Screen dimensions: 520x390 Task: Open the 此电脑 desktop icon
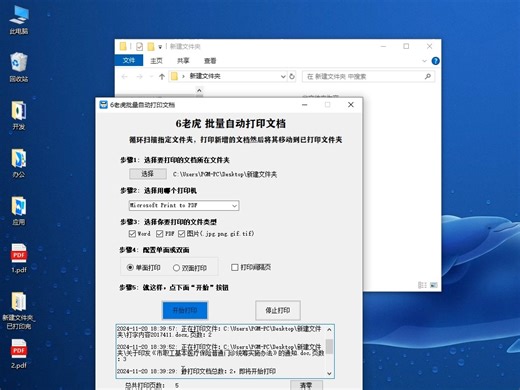point(19,20)
